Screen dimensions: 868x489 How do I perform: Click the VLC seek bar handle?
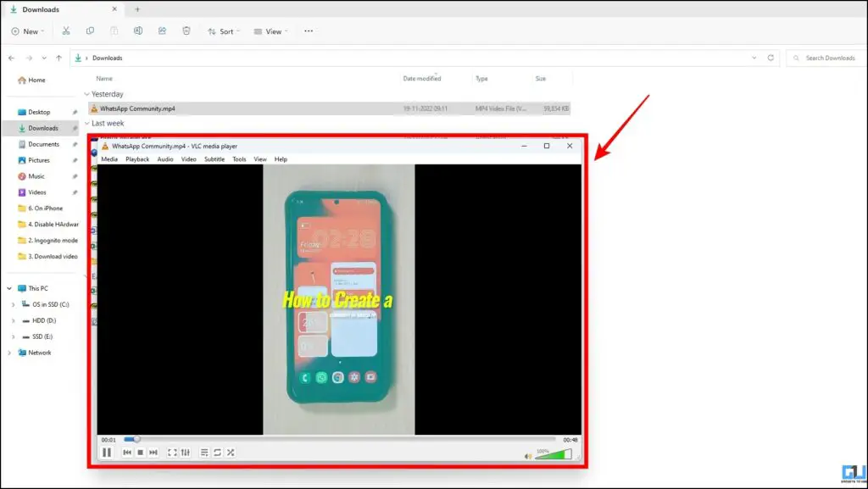[x=136, y=439]
